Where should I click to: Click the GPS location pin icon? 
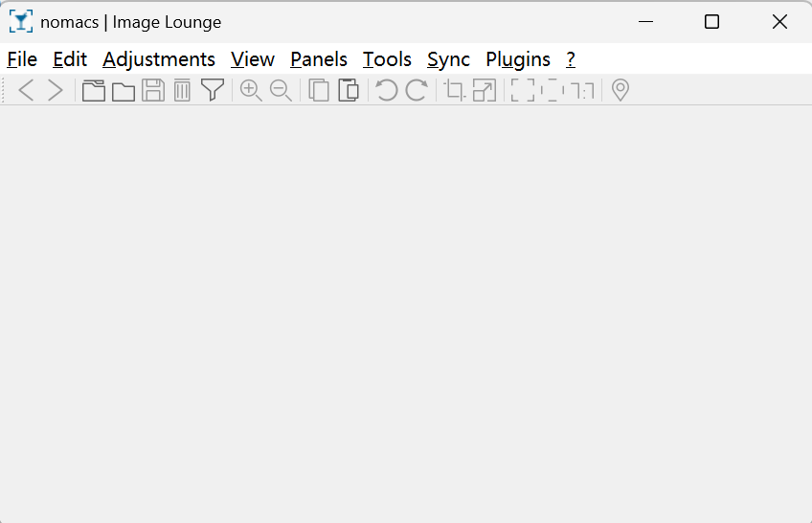point(620,90)
